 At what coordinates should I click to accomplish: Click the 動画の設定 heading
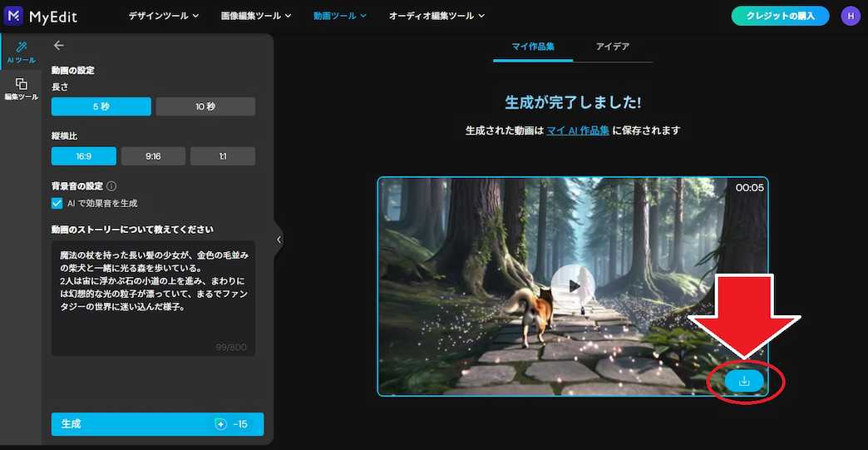pyautogui.click(x=72, y=71)
